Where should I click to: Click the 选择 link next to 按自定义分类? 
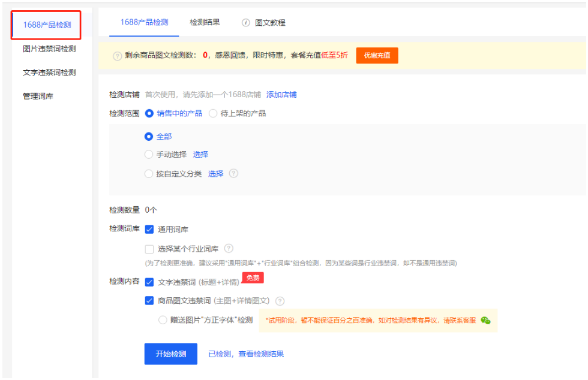215,173
